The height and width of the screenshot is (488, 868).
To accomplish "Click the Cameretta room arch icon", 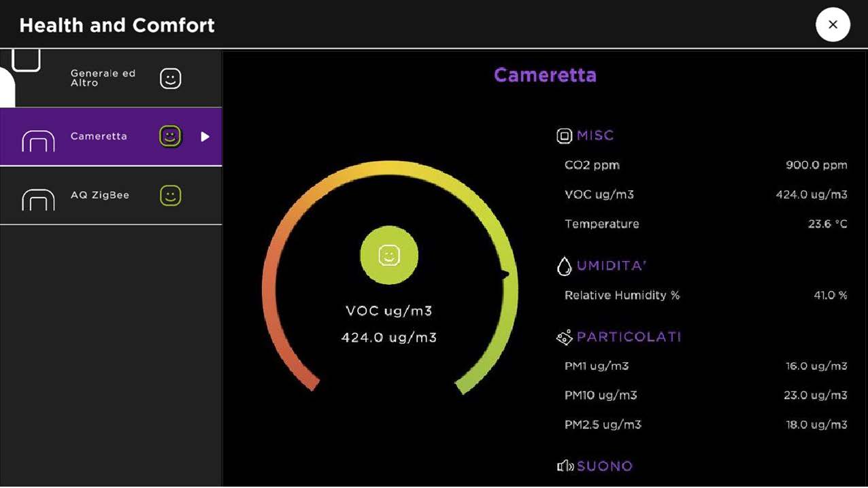I will [38, 141].
